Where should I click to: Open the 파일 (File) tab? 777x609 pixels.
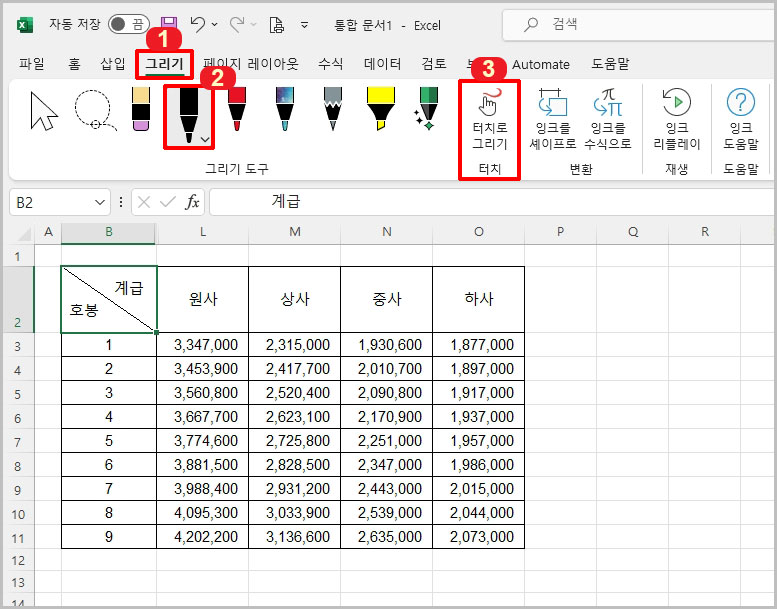32,64
